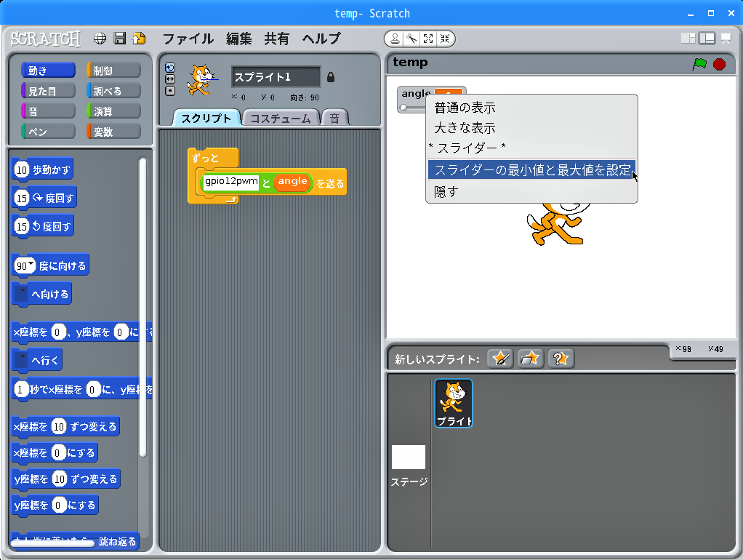Set rotation style to left-right flip only

click(x=170, y=79)
